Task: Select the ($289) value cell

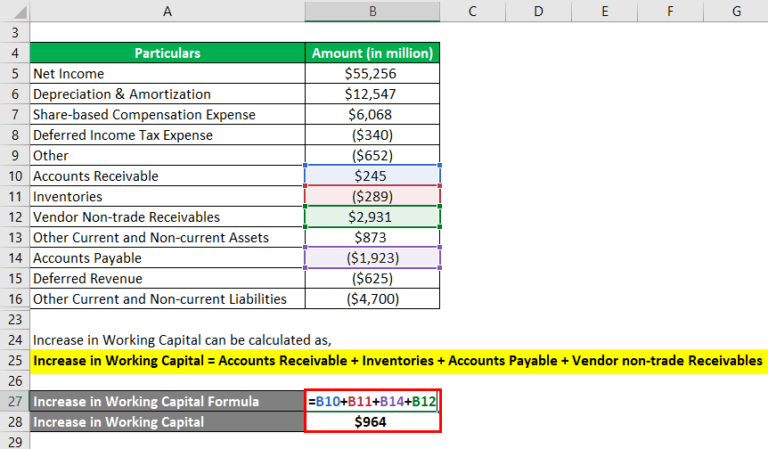Action: pos(372,196)
